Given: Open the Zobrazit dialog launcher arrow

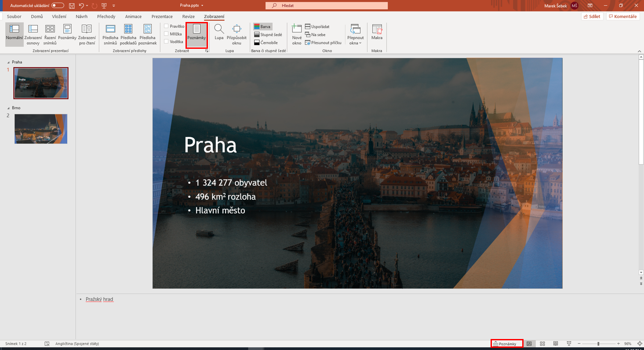Looking at the screenshot, I should (207, 51).
